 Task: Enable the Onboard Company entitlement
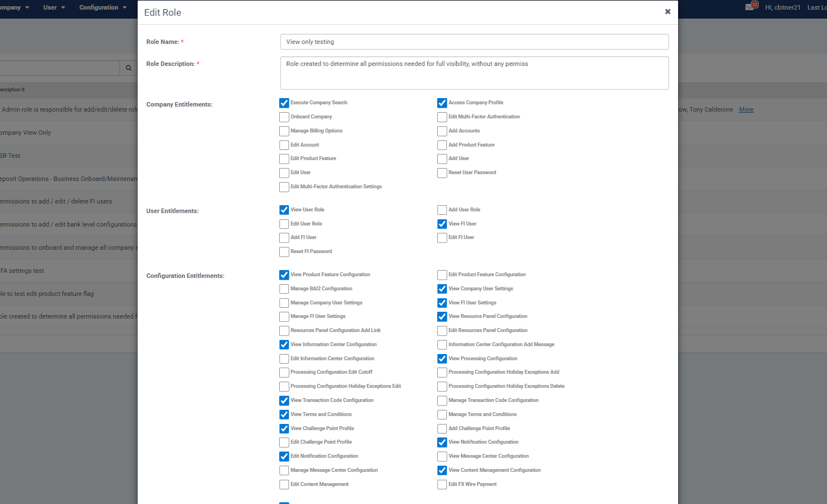284,117
